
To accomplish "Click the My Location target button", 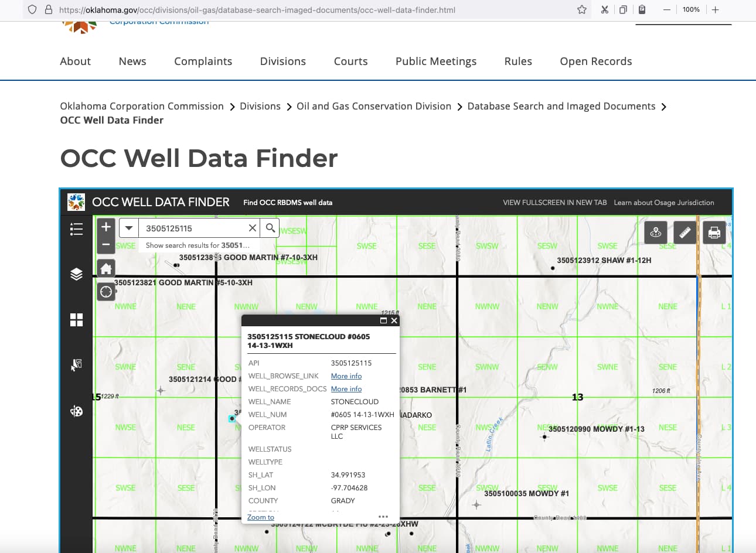I will tap(106, 291).
